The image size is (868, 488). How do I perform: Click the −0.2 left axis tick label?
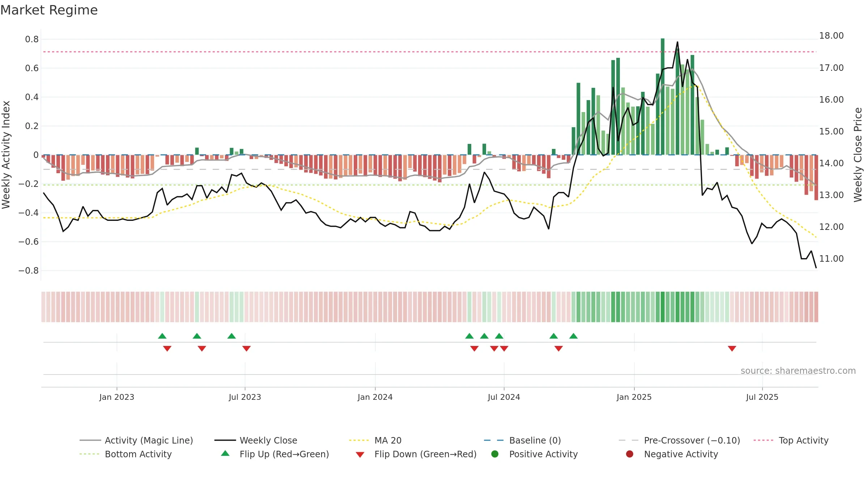[x=29, y=184]
